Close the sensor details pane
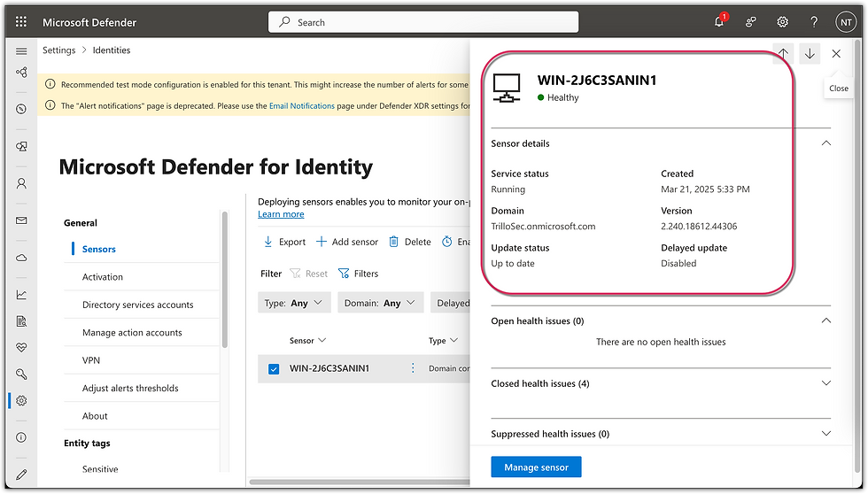The height and width of the screenshot is (494, 868). point(836,54)
